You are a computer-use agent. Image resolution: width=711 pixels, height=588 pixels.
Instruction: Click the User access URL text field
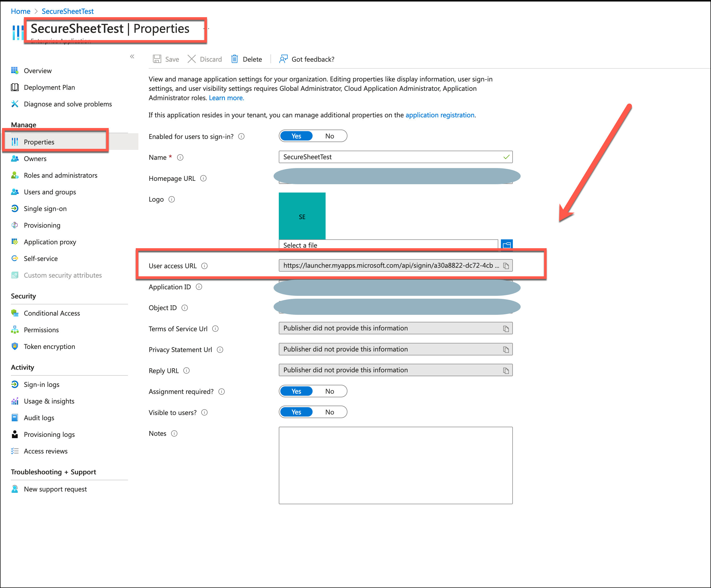point(396,266)
